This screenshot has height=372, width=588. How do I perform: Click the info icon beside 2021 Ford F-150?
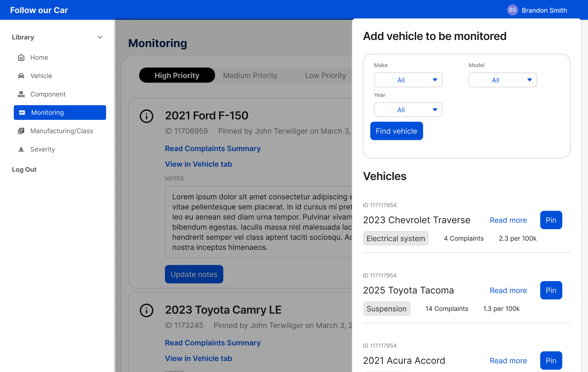147,116
